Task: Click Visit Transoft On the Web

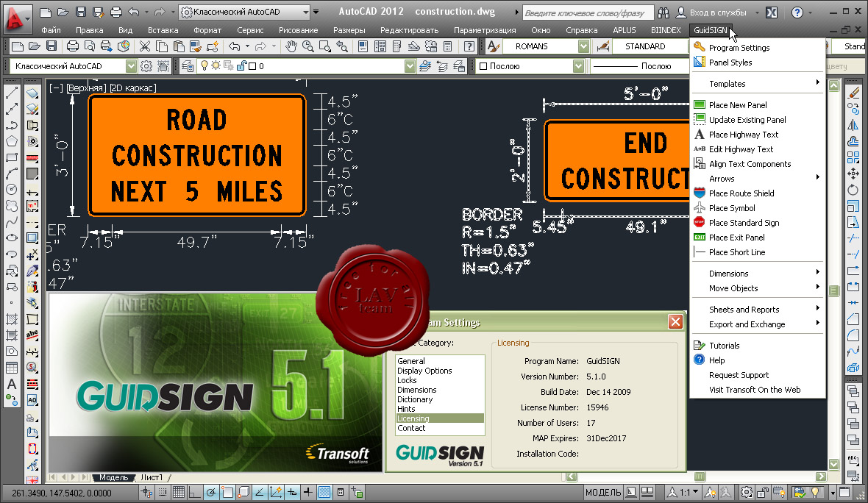Action: click(757, 390)
